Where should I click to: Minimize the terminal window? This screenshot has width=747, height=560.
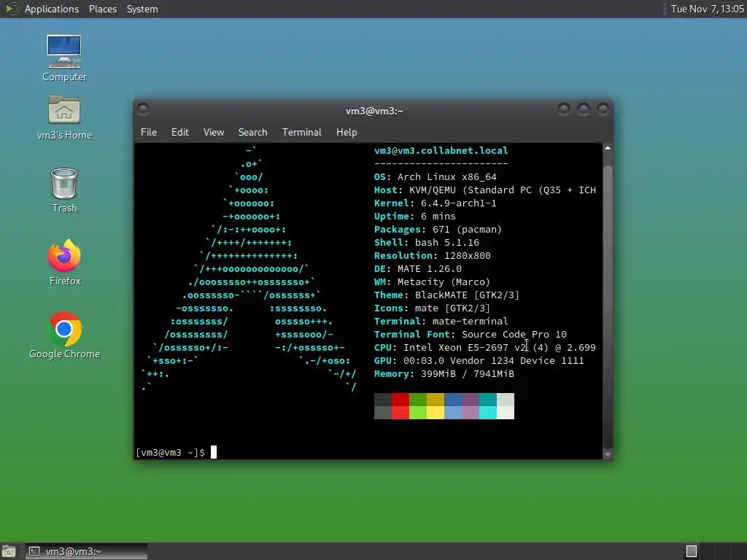pyautogui.click(x=564, y=110)
